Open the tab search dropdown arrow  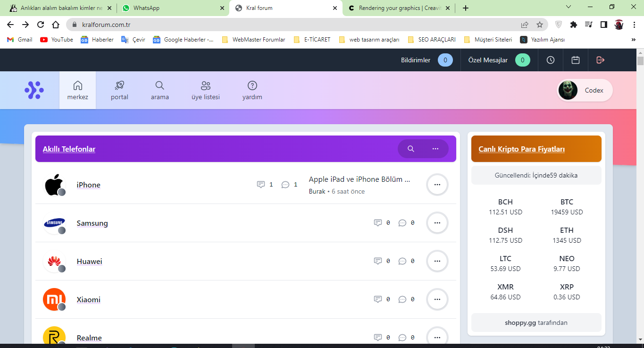click(569, 7)
